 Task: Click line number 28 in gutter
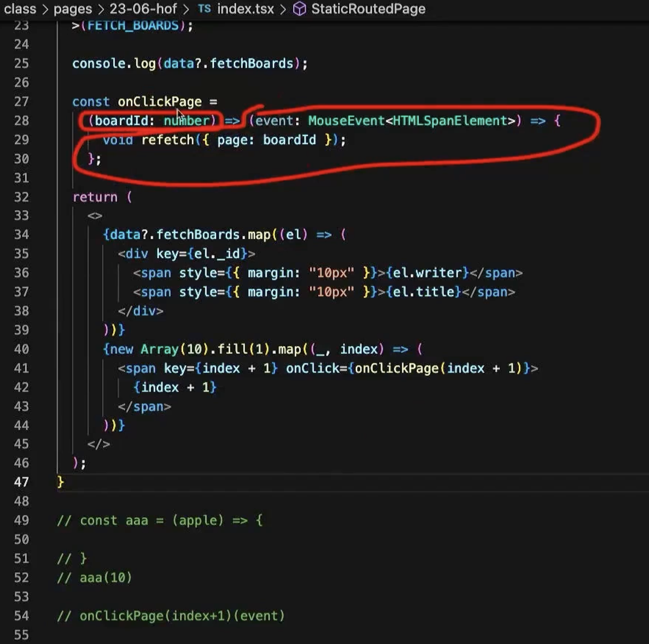coord(22,120)
